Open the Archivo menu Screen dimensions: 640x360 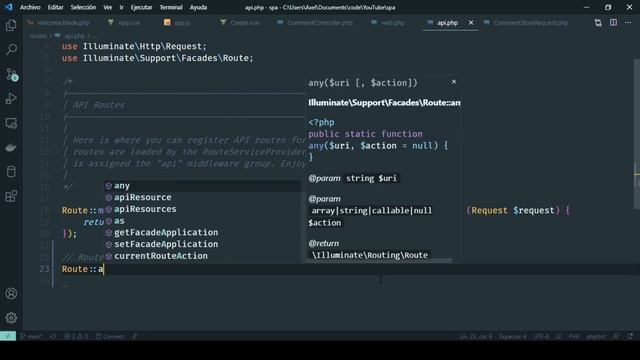click(x=30, y=7)
